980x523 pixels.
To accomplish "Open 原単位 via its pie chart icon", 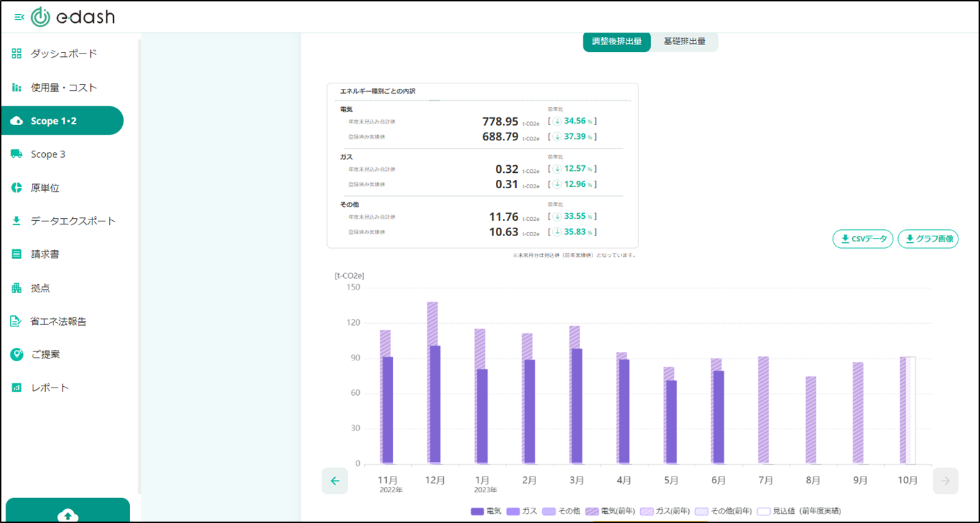I will click(x=17, y=188).
